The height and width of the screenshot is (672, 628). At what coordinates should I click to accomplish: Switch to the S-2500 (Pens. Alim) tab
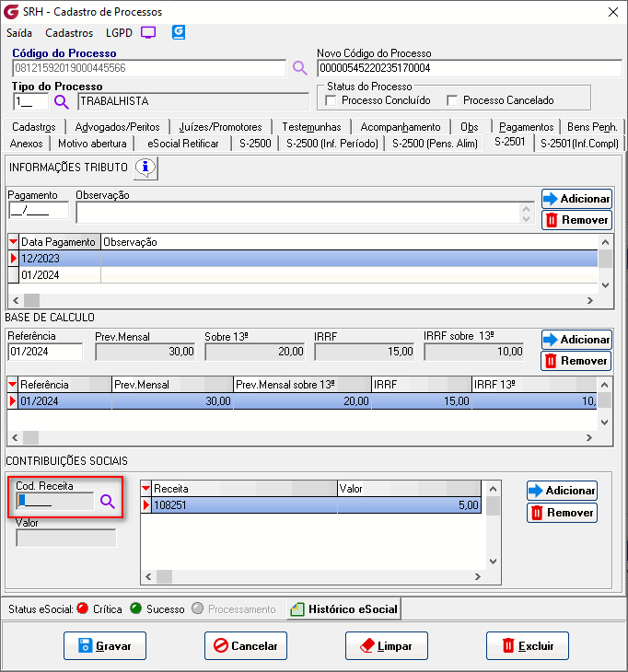435,144
